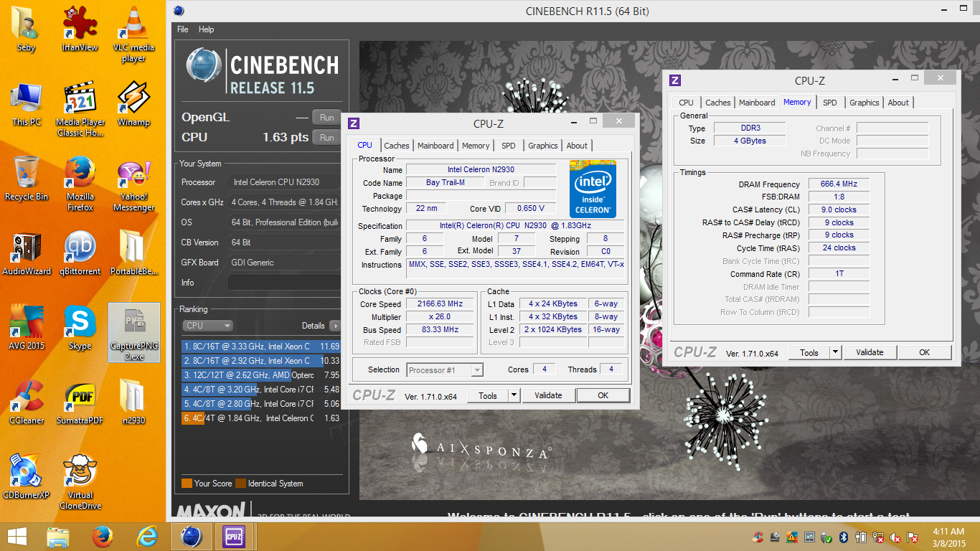
Task: Select ranking entry 12C/12T @ 2.62 GHz AMD
Action: (261, 375)
